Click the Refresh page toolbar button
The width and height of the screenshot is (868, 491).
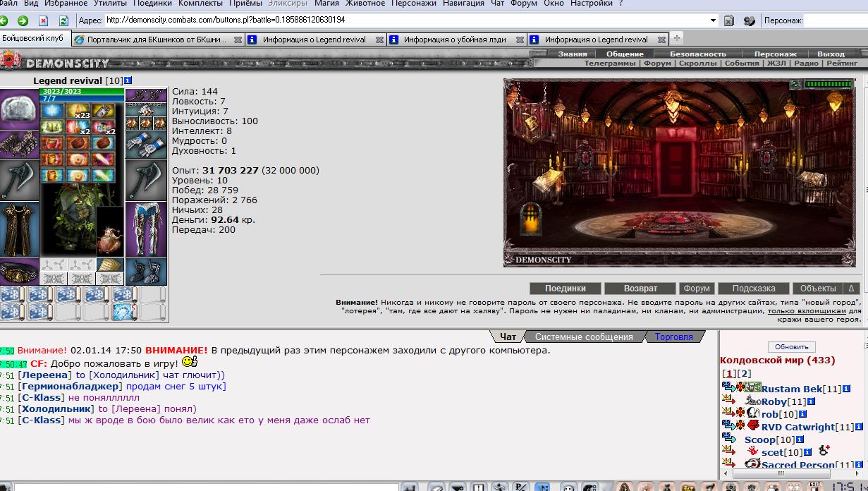[63, 20]
